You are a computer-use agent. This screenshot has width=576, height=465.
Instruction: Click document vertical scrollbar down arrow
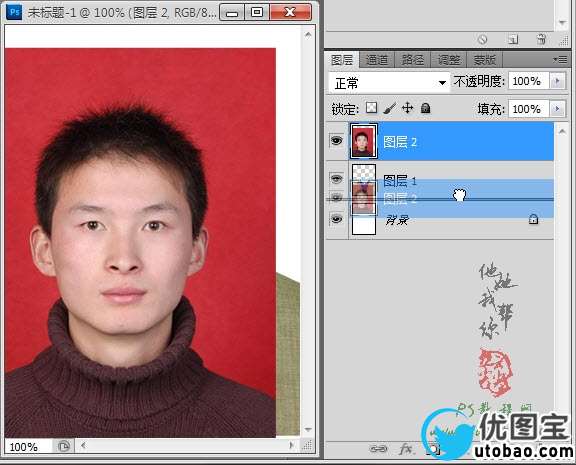click(x=308, y=429)
